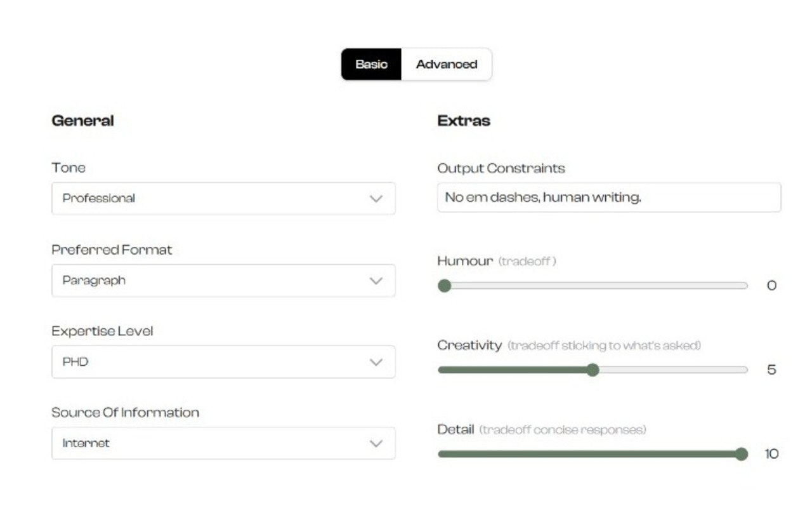The image size is (812, 508).
Task: Open the Expertise Level dropdown
Action: point(223,362)
